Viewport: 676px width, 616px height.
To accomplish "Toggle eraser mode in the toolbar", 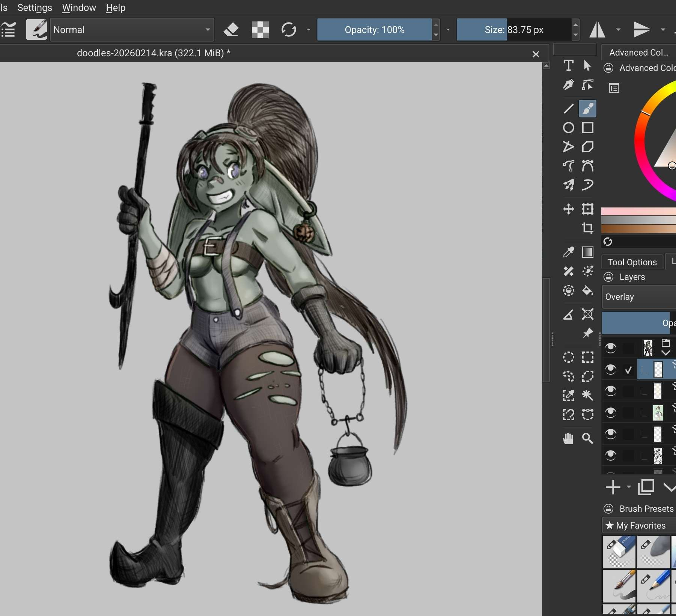I will pyautogui.click(x=231, y=30).
